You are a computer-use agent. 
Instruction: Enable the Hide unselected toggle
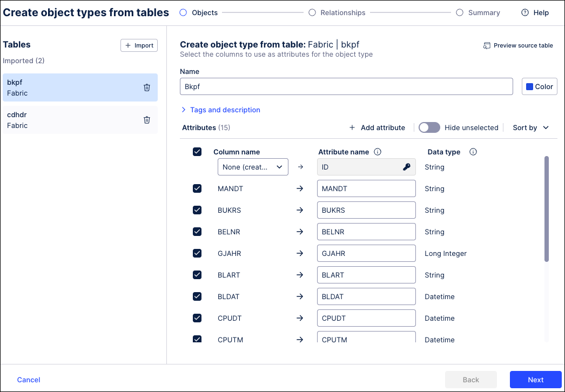pos(429,127)
